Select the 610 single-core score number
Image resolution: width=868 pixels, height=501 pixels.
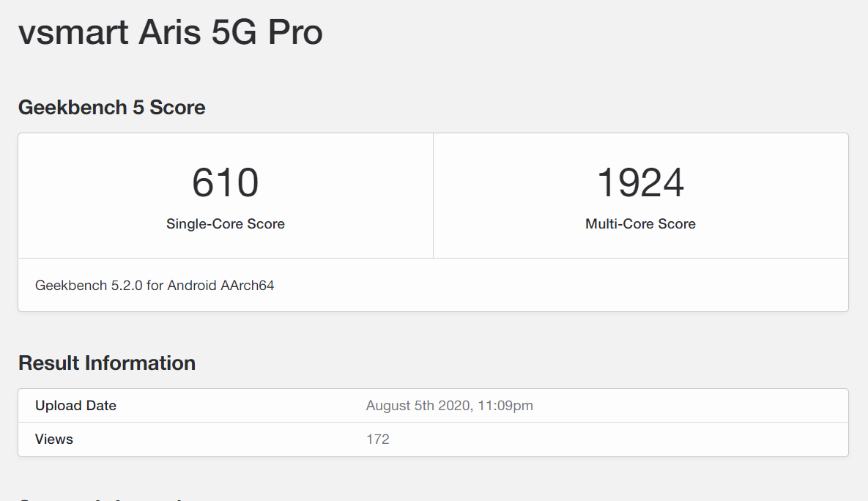226,183
